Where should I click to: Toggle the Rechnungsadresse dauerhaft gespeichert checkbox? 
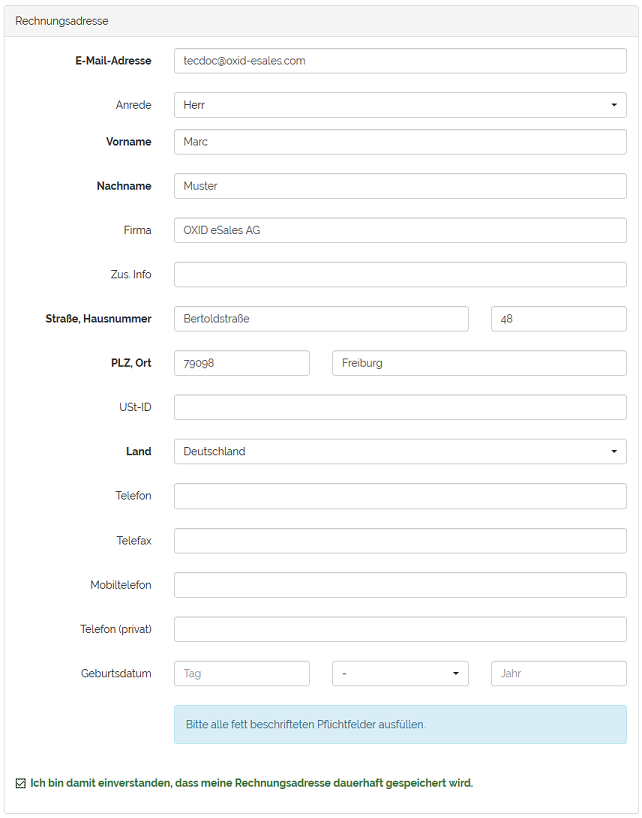click(21, 783)
